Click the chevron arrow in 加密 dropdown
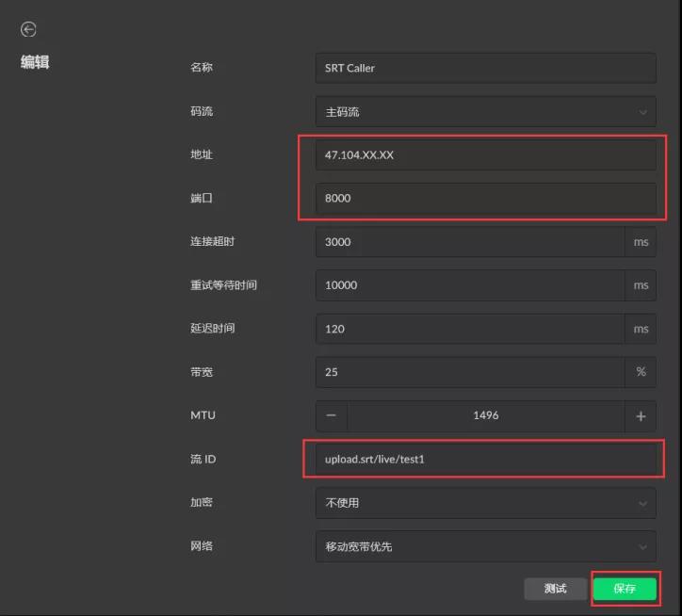The width and height of the screenshot is (682, 616). [x=642, y=503]
